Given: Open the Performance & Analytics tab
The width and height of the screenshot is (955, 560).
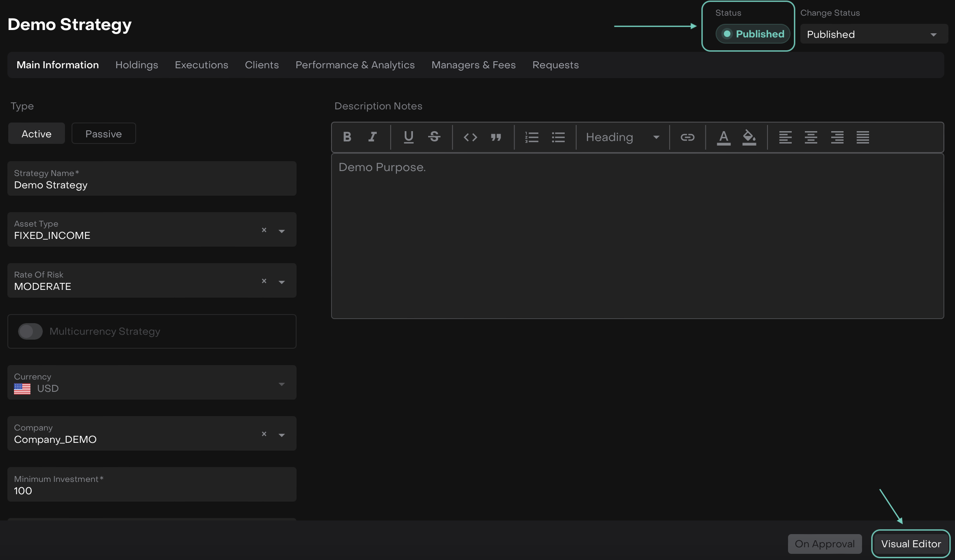Looking at the screenshot, I should [x=355, y=65].
